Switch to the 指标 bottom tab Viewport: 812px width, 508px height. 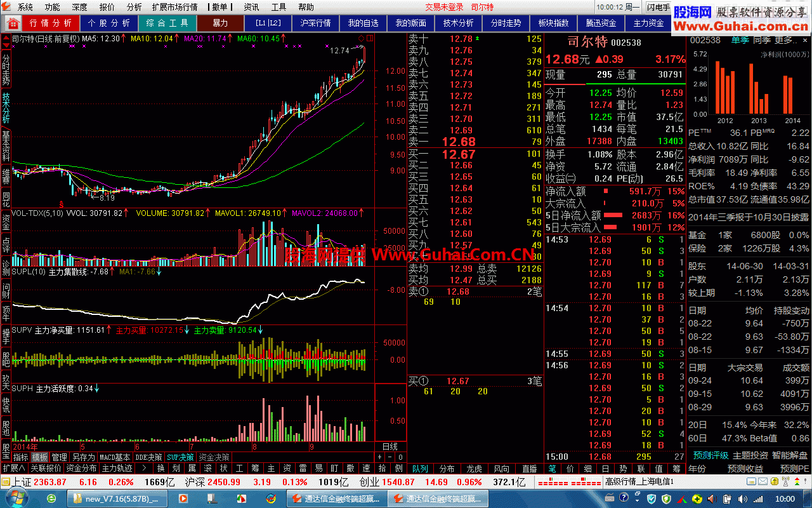pos(21,457)
